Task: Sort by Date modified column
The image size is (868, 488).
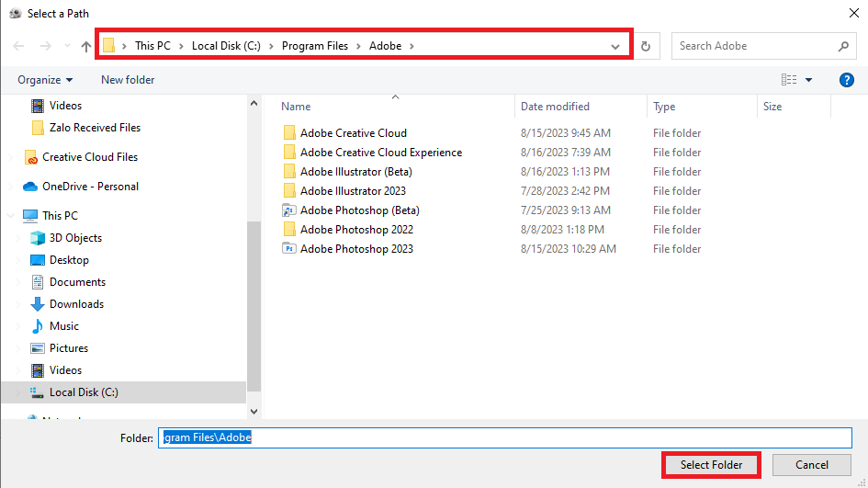Action: (555, 107)
